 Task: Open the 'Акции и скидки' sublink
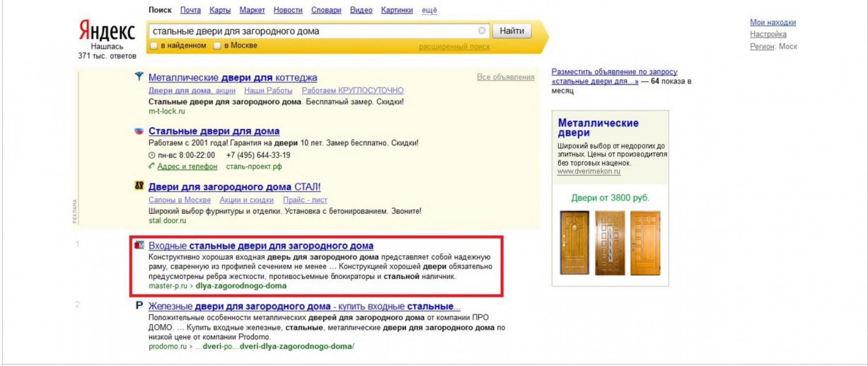pos(246,200)
